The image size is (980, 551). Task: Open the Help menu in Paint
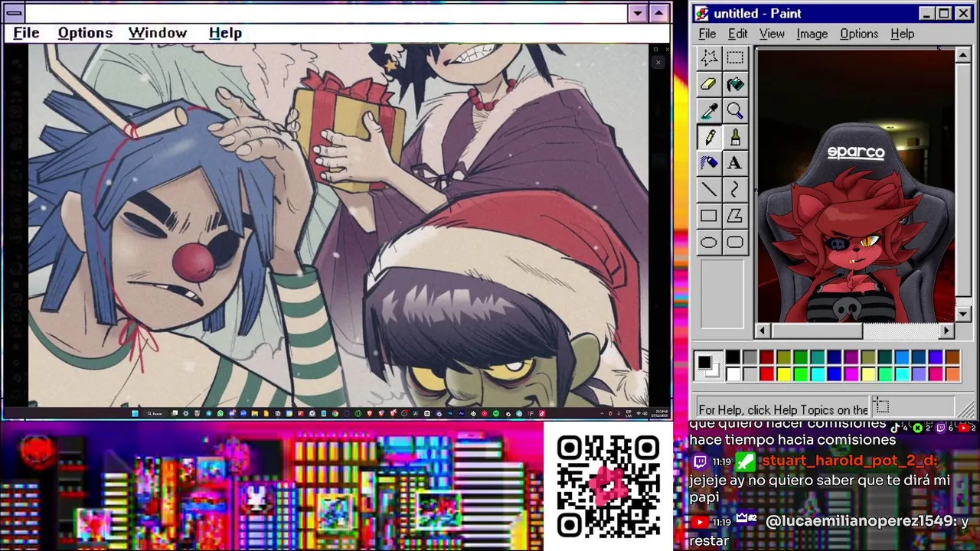903,34
